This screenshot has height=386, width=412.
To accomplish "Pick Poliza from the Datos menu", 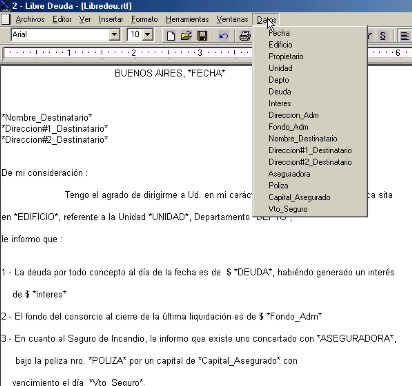I will (310, 186).
